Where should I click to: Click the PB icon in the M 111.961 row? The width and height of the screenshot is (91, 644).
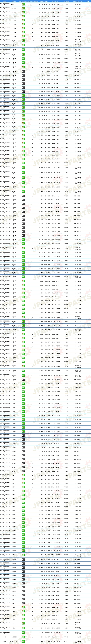pos(23,59)
